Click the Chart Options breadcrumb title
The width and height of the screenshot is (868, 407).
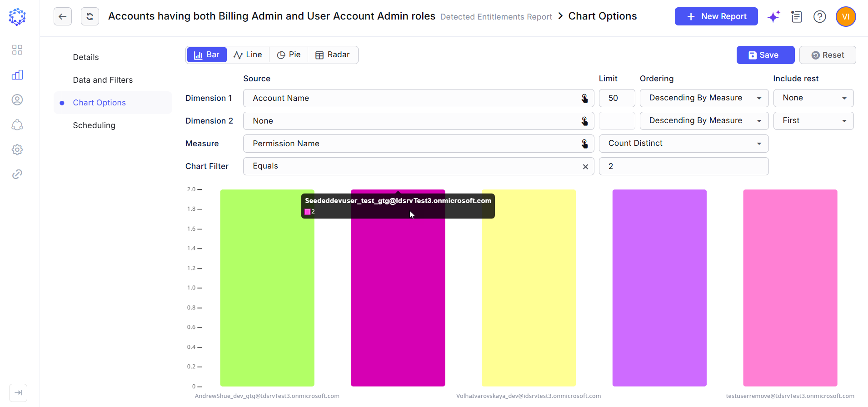(603, 16)
